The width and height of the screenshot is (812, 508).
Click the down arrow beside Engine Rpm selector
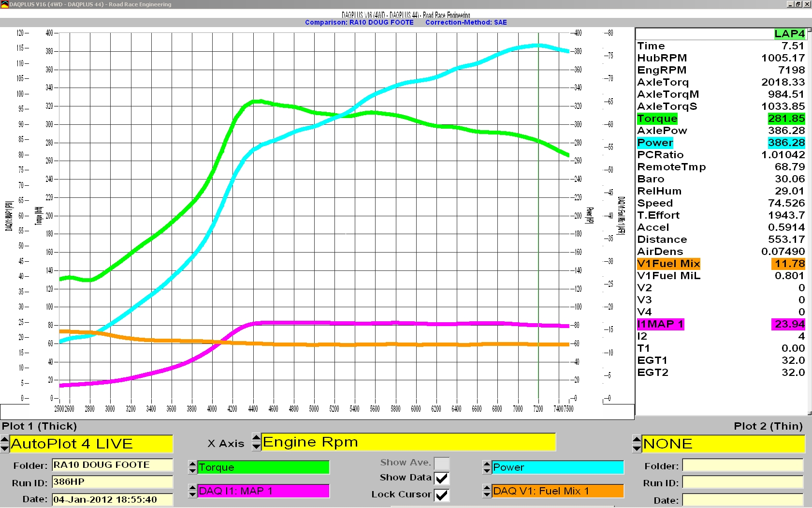click(x=257, y=447)
